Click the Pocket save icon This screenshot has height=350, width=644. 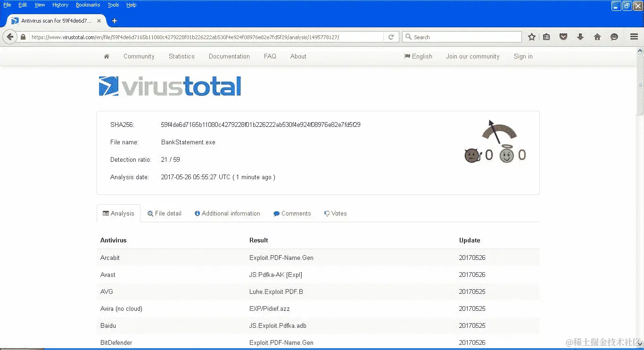pos(563,37)
